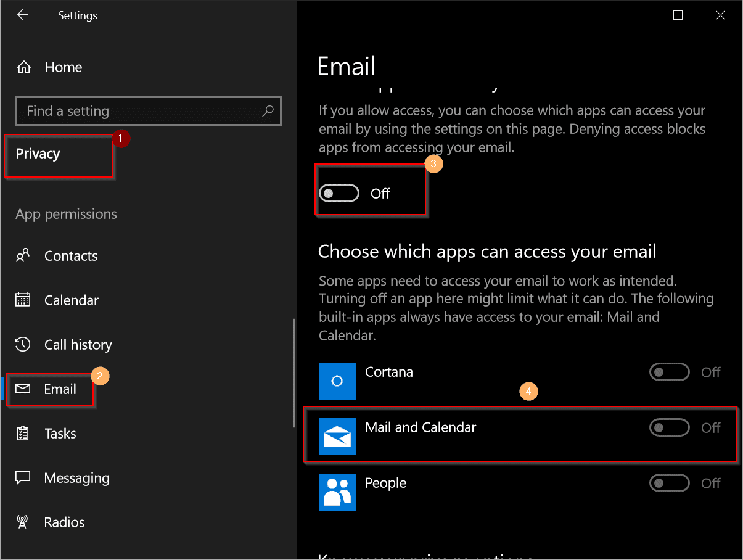
Task: Click the Home icon at the top
Action: pyautogui.click(x=23, y=67)
